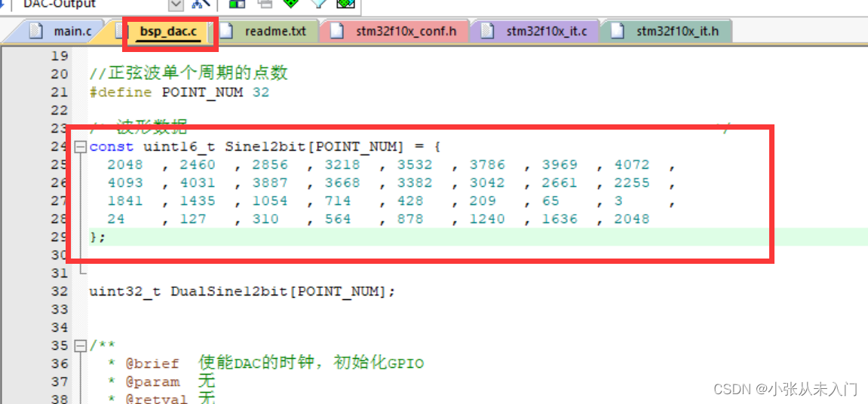Launch the Pack Installer icon

pyautogui.click(x=346, y=4)
